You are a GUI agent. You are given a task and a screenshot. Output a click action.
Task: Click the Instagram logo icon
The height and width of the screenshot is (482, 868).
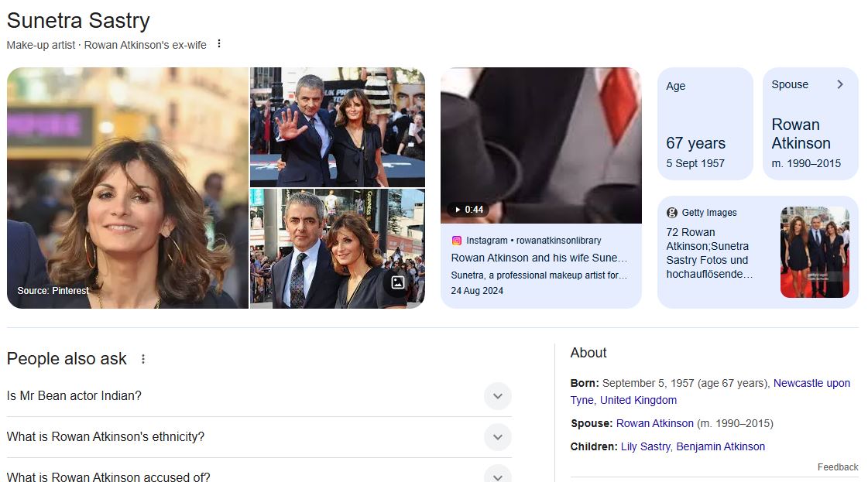(x=457, y=241)
